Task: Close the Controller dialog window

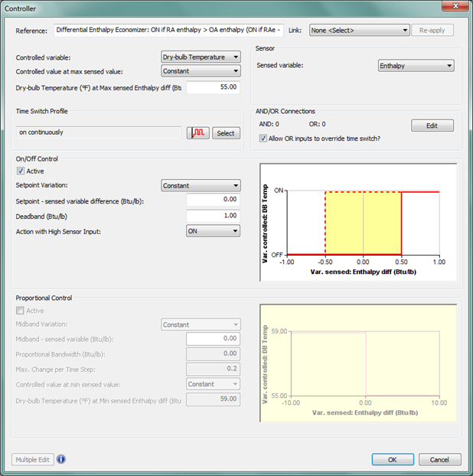Action: click(x=455, y=6)
